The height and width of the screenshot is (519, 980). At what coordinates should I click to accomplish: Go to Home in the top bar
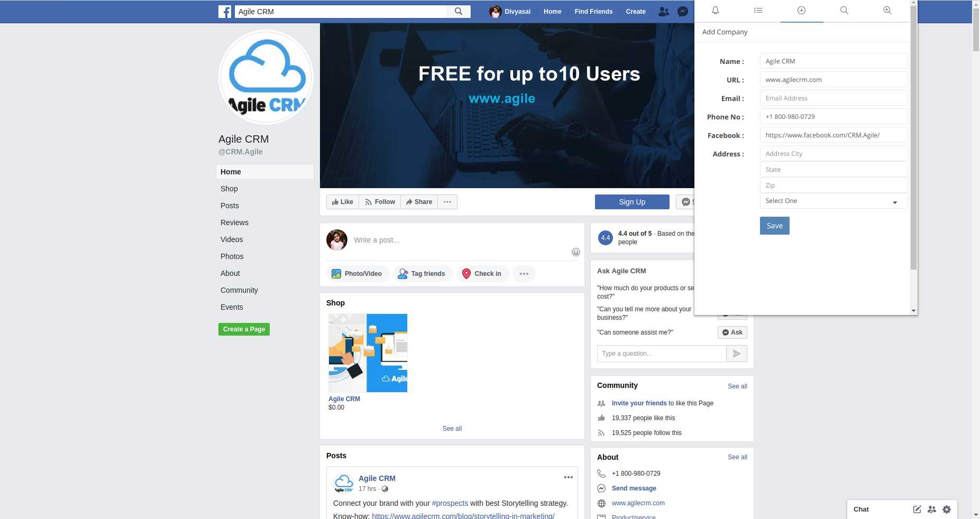pos(553,12)
